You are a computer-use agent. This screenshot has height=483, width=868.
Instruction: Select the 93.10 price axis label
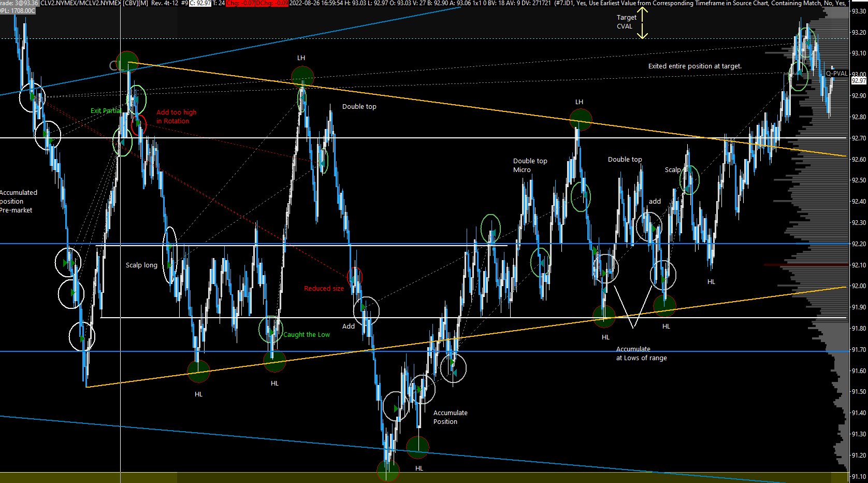[x=859, y=53]
